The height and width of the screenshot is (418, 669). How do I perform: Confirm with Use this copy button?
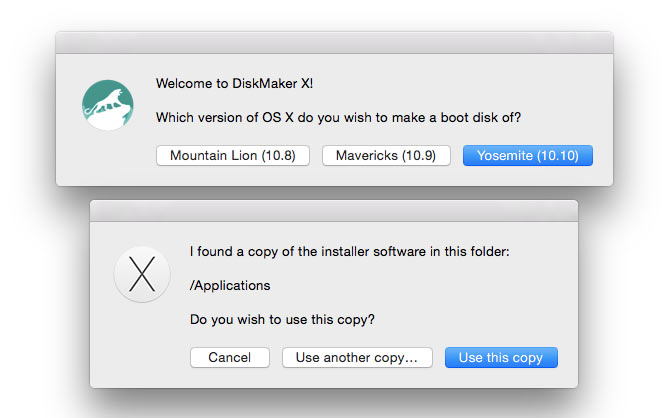(501, 357)
